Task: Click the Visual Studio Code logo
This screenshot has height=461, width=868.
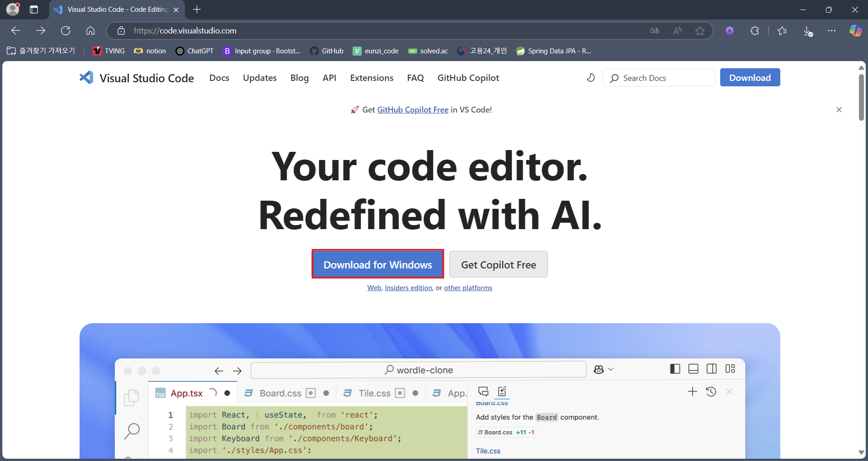Action: (86, 77)
